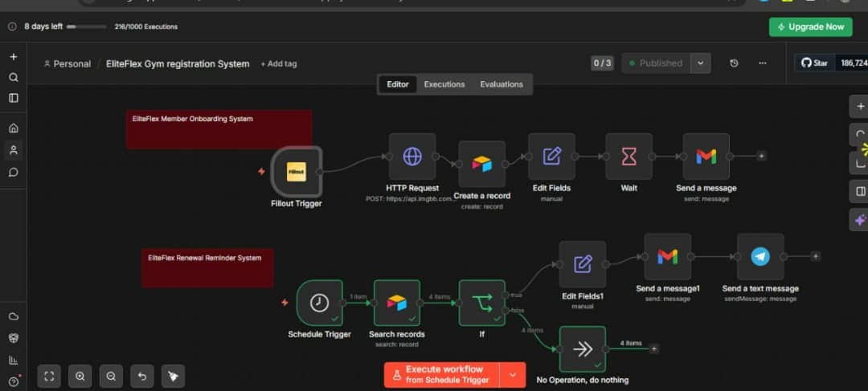
Task: Click the executions usage progress bar
Action: tap(86, 26)
